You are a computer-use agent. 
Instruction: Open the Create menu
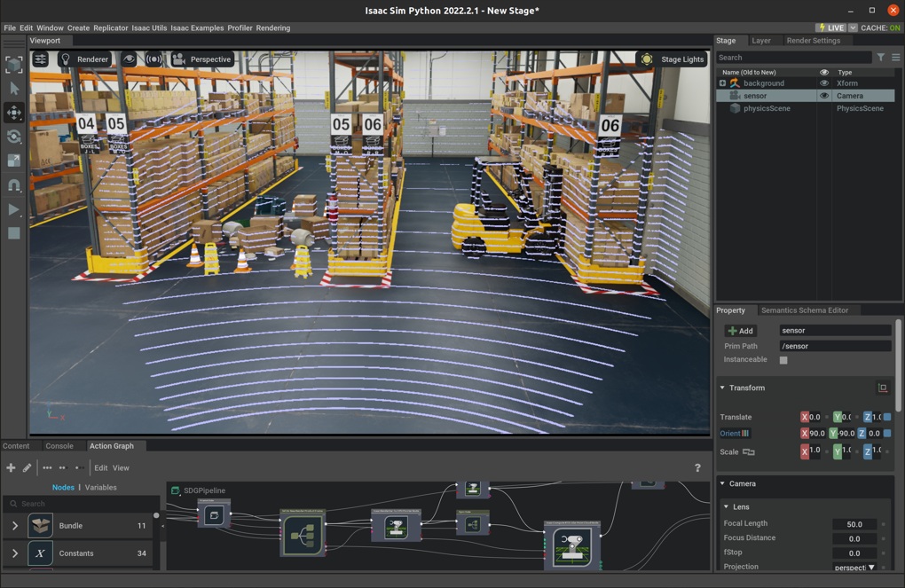pyautogui.click(x=78, y=27)
